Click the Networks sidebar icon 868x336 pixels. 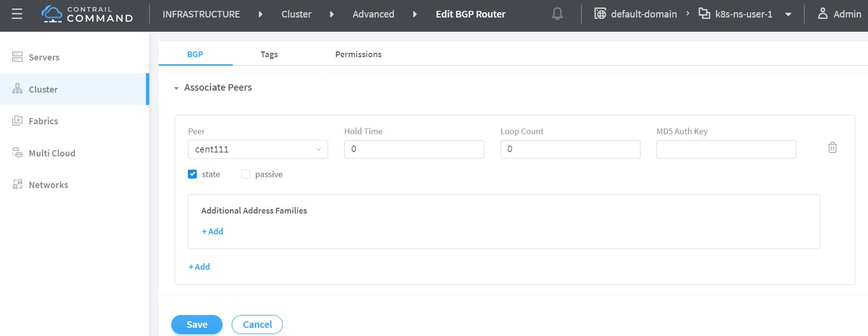tap(17, 184)
